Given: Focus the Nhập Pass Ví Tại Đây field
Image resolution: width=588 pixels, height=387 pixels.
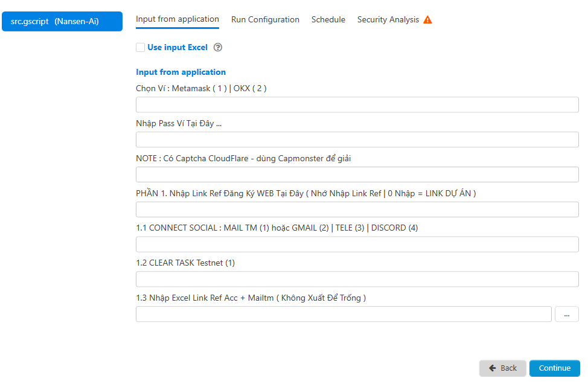Looking at the screenshot, I should point(357,139).
